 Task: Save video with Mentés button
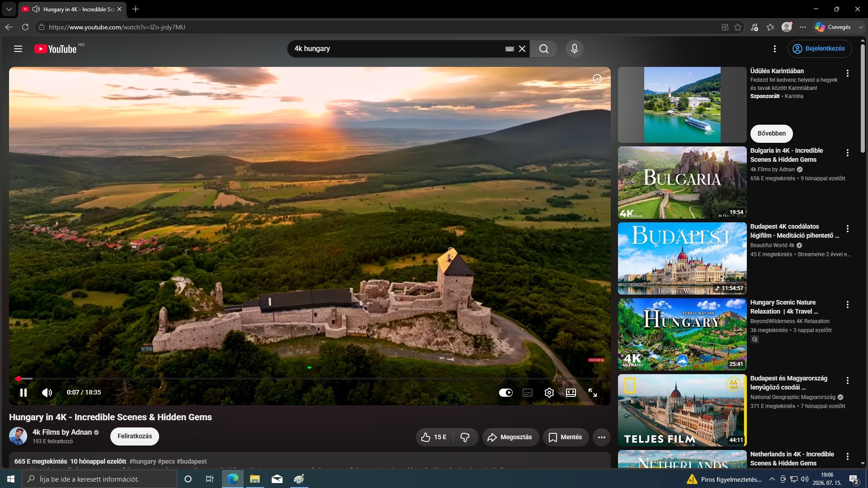[566, 437]
